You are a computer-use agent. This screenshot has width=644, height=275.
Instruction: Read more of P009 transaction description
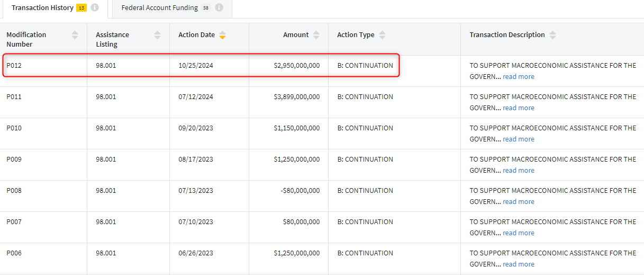pos(519,171)
